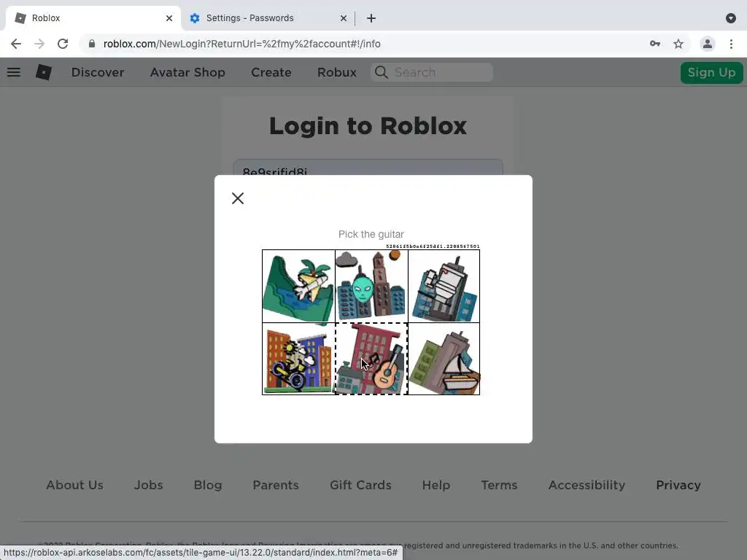This screenshot has height=560, width=747.
Task: Reload the current page
Action: pyautogui.click(x=63, y=44)
